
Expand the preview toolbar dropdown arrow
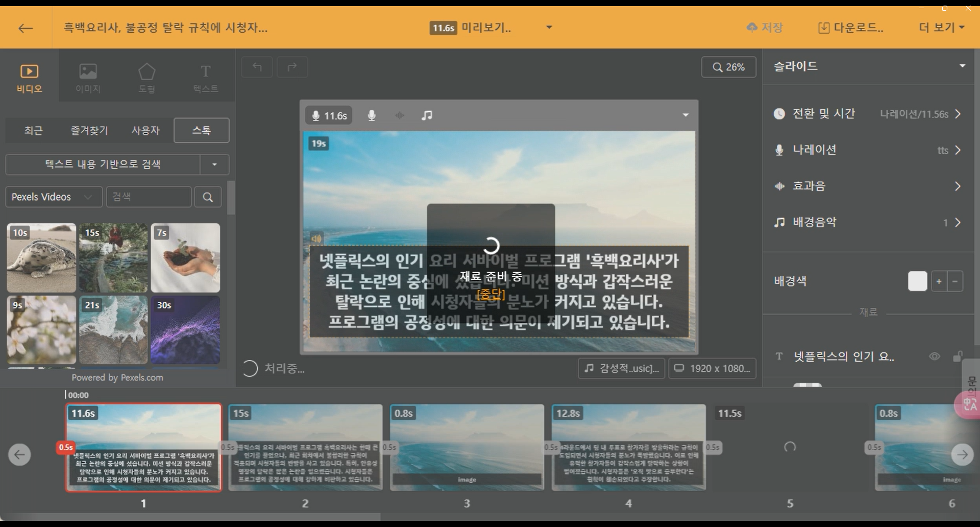click(685, 115)
